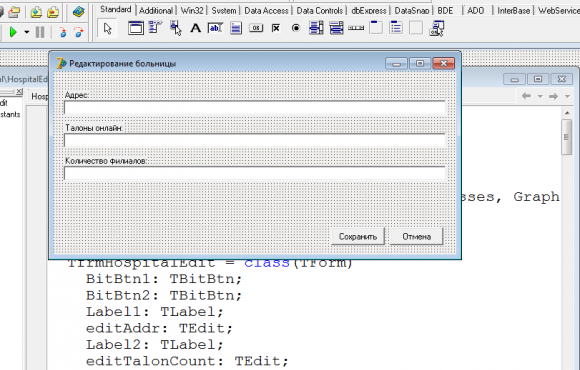Pick the MainMenu component icon
580x370 pixels.
(155, 27)
